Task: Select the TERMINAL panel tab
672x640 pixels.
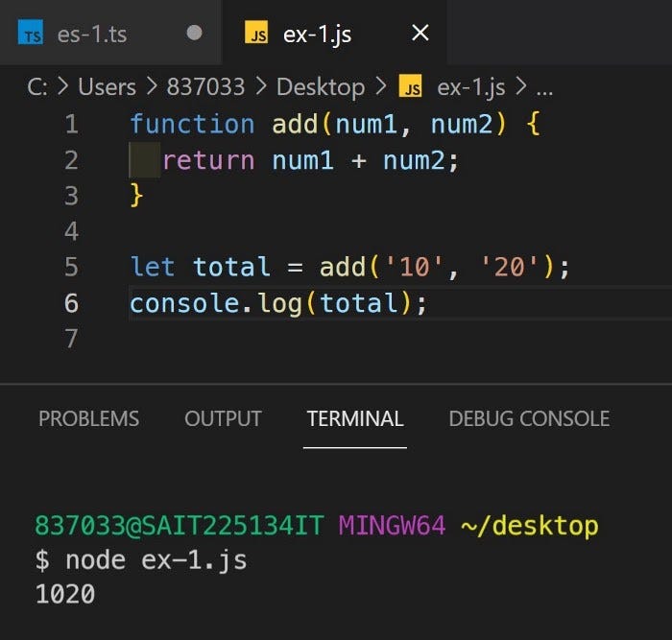Action: click(355, 419)
